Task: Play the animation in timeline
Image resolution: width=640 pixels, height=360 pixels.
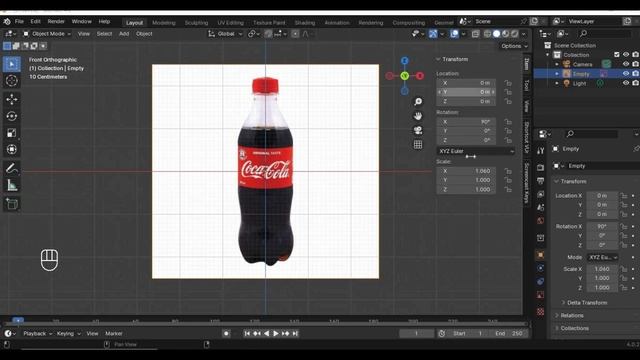Action: (x=276, y=333)
